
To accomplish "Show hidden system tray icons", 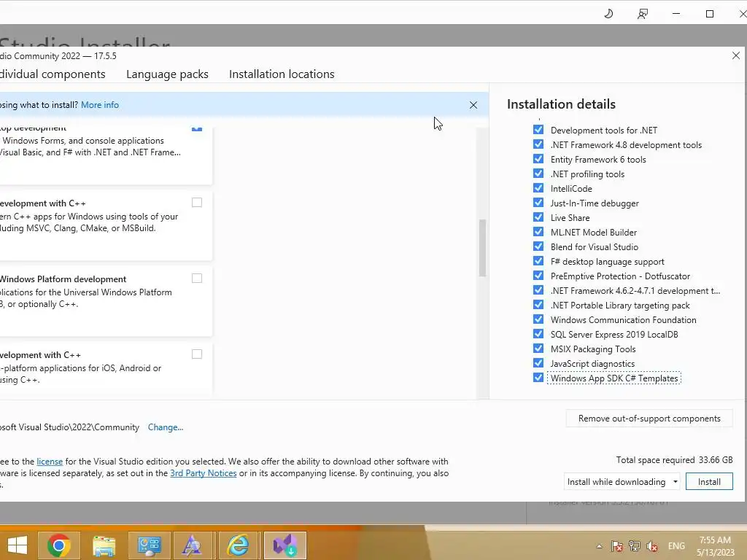I will 600,546.
